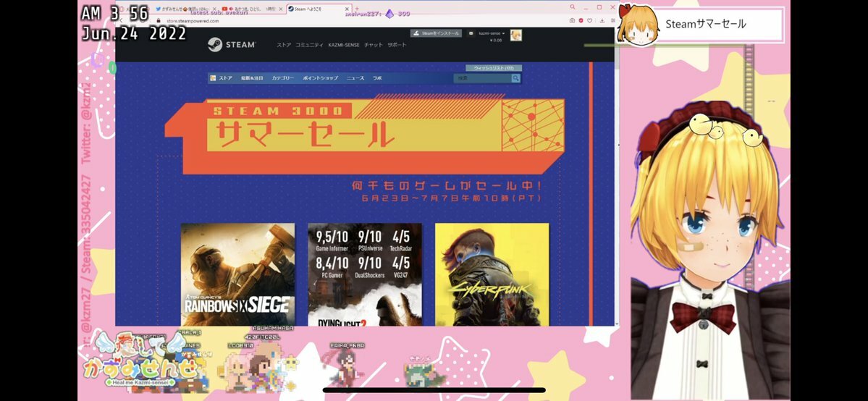Open the コミュニティ menu in Steam's header
868x401 pixels.
tap(309, 45)
